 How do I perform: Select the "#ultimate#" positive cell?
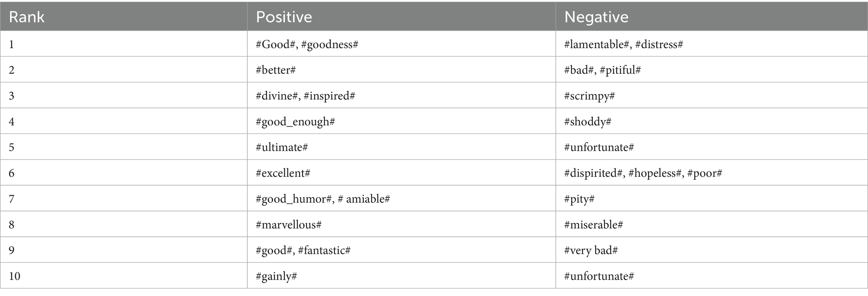click(282, 147)
